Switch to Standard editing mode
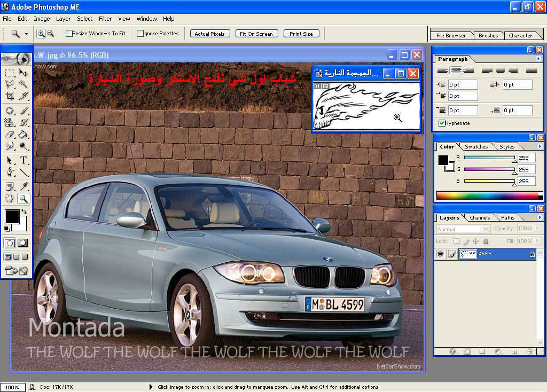This screenshot has width=547, height=392. click(x=10, y=243)
